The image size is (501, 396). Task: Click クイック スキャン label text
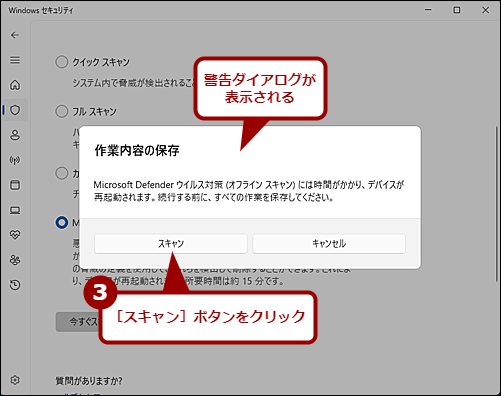[101, 62]
